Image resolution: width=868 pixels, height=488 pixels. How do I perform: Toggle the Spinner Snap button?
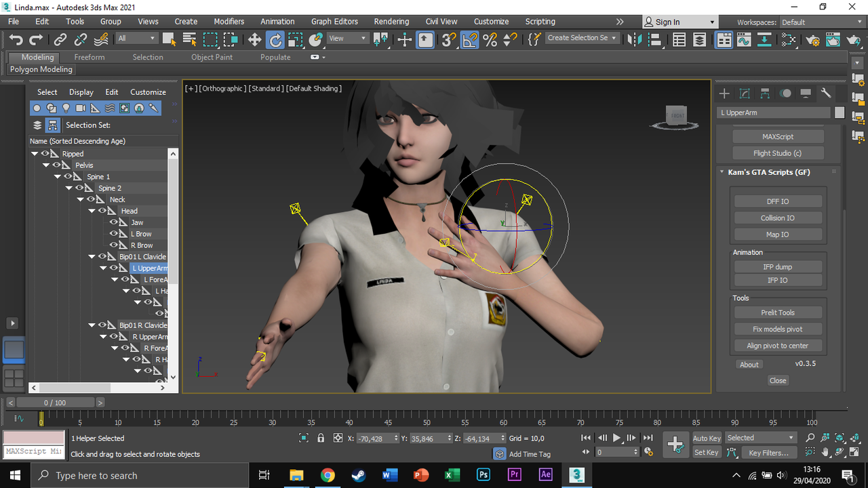tap(510, 39)
